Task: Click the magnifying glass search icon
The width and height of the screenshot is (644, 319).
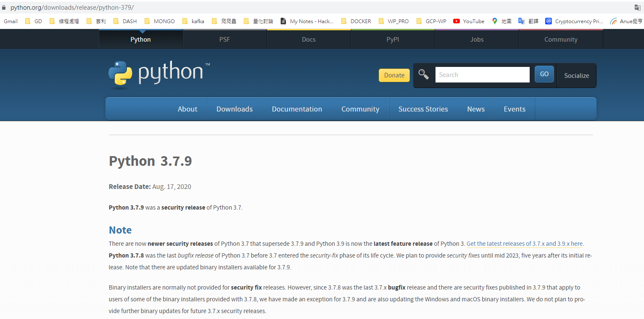Action: click(x=424, y=74)
